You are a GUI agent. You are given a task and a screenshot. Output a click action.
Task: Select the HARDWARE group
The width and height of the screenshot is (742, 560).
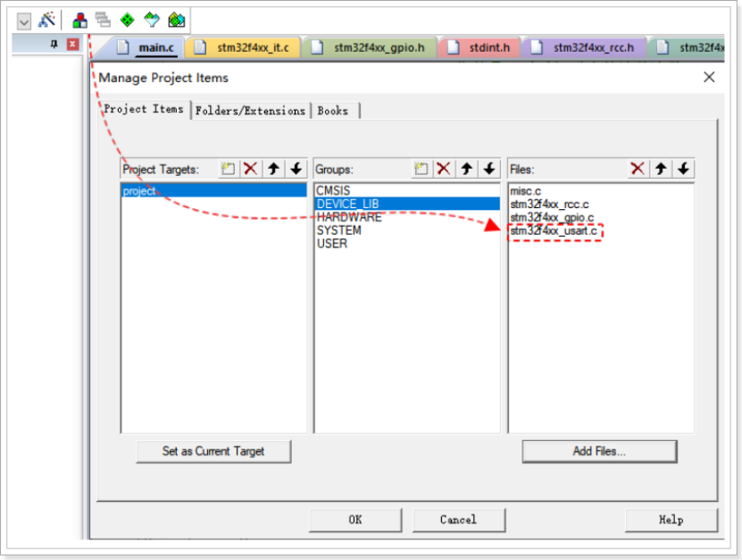coord(407,217)
